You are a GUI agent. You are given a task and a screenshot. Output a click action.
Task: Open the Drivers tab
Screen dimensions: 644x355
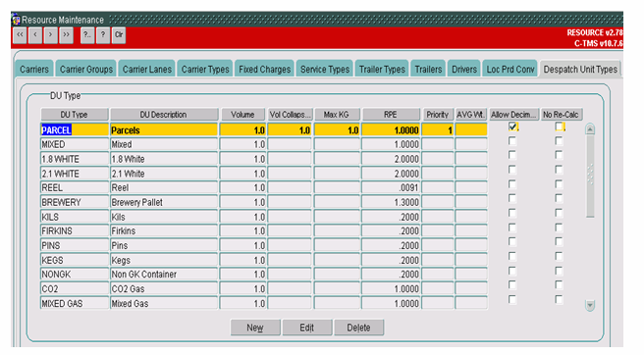coord(464,69)
